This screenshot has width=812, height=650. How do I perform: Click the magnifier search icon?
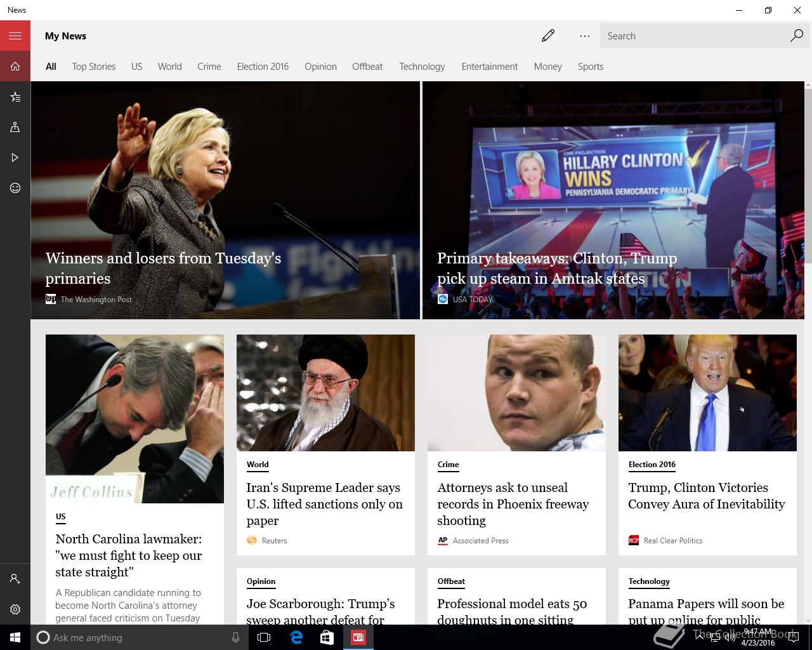tap(797, 36)
